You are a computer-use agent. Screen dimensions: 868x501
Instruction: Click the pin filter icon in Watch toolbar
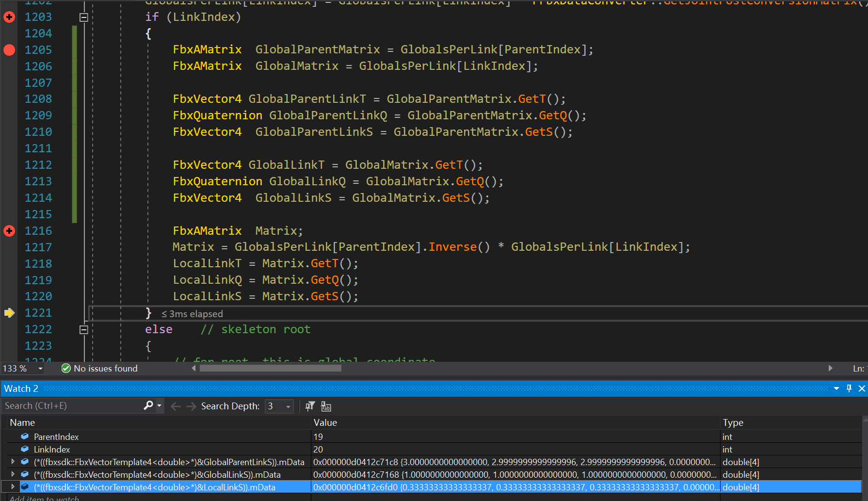pos(310,406)
